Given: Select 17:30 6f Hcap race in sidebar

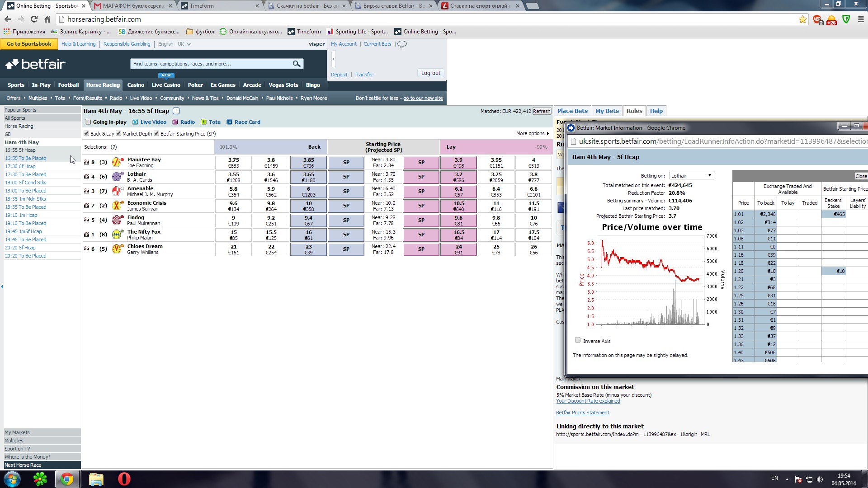Looking at the screenshot, I should pos(20,166).
